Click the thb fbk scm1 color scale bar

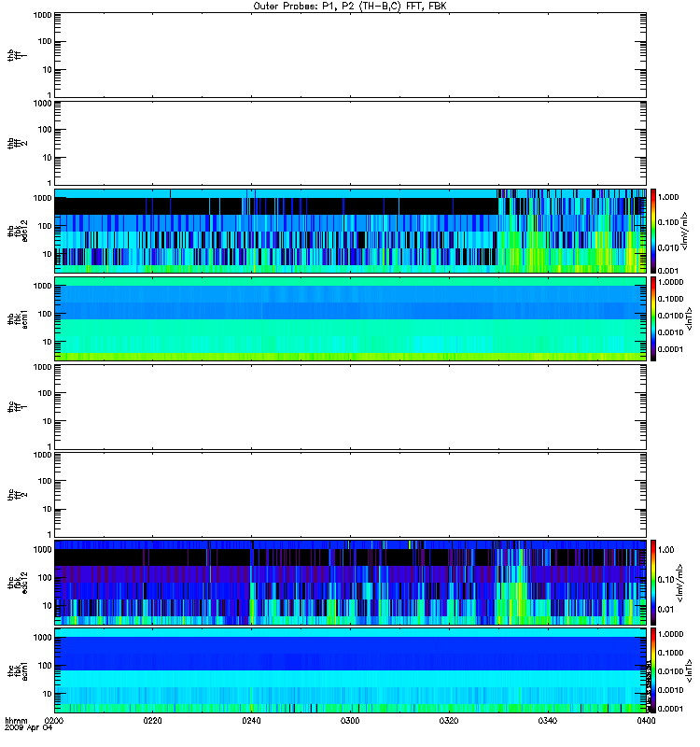pos(653,318)
